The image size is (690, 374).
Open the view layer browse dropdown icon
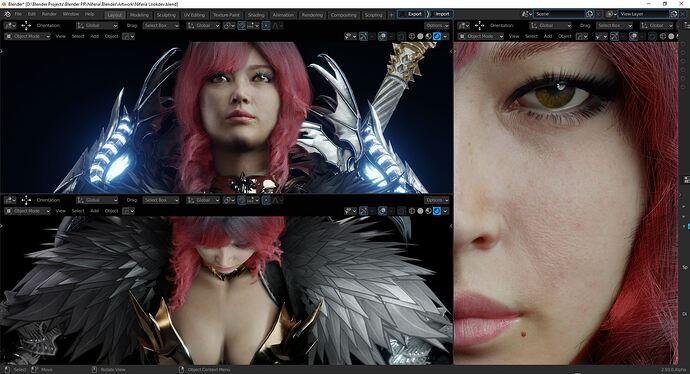coord(611,14)
